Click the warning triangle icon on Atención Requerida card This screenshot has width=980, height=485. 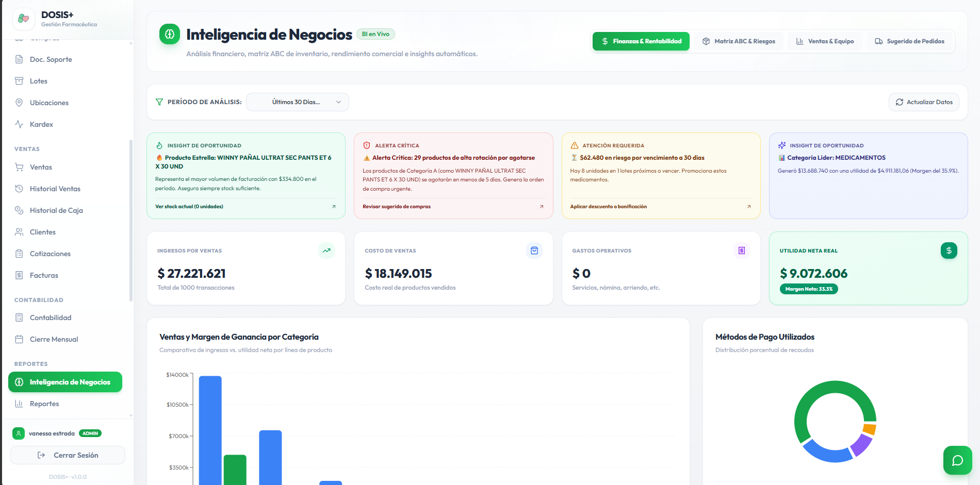click(575, 145)
